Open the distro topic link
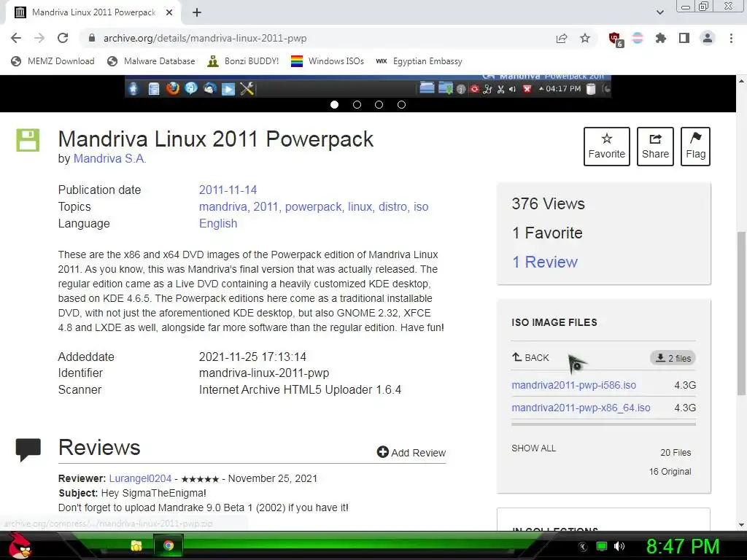 [392, 206]
